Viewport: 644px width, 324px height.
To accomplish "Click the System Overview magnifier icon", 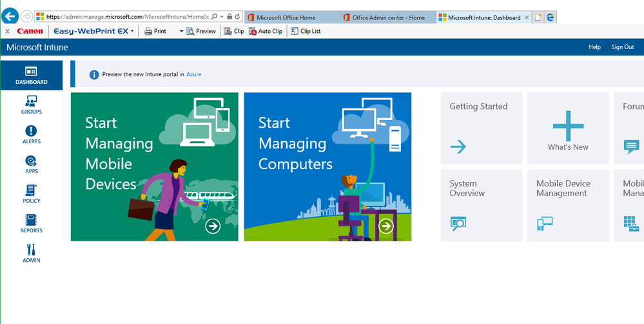I will tap(458, 223).
